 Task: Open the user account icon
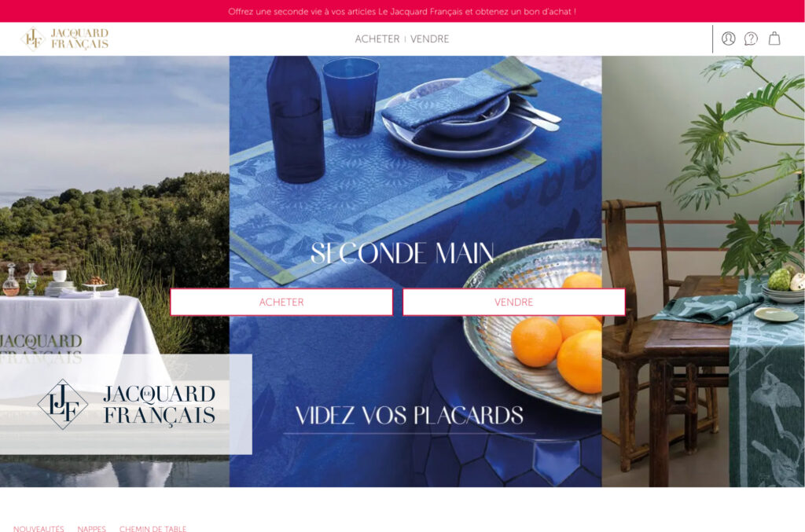click(728, 39)
